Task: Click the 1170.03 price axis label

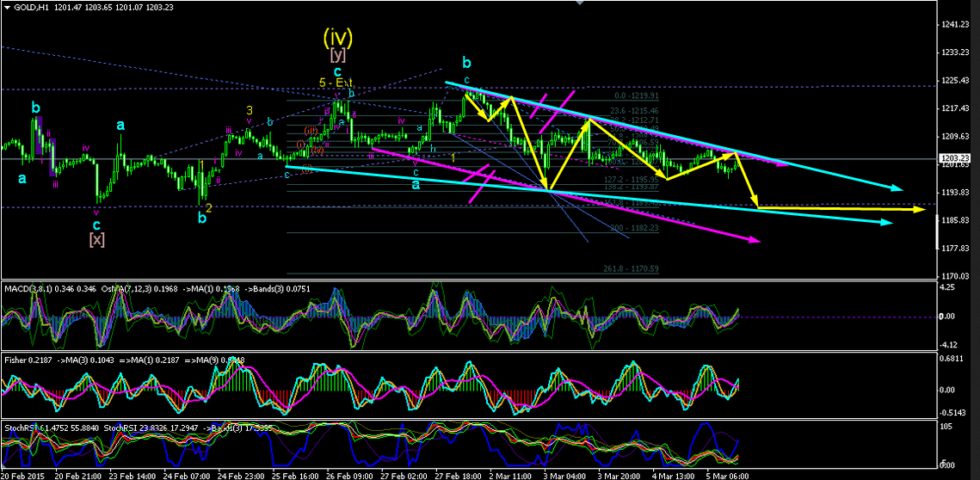Action: click(956, 275)
